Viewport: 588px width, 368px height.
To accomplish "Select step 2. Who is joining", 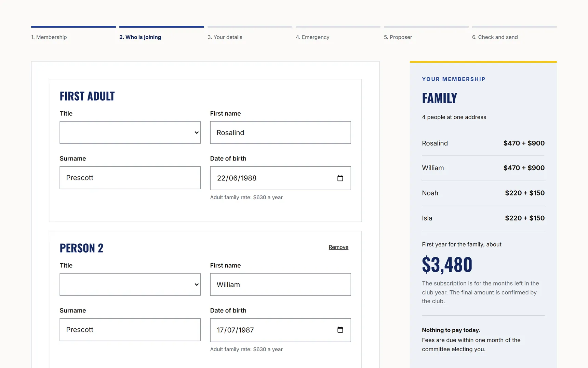I will pos(140,37).
